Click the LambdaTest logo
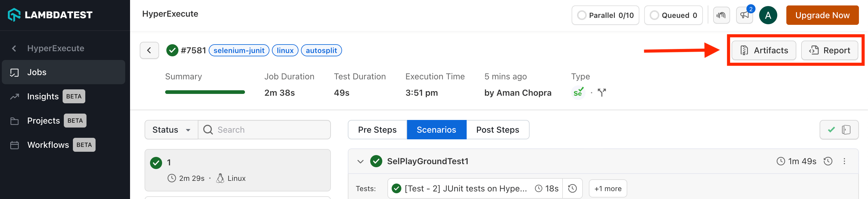This screenshot has height=199, width=868. (50, 15)
